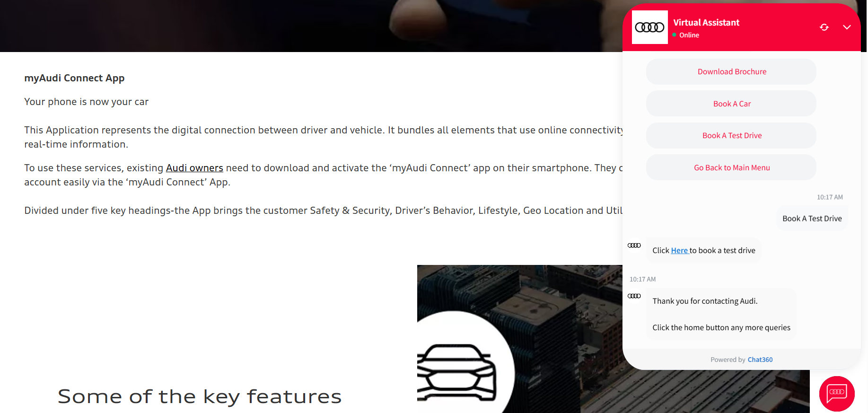Open the Chat360 powered-by link
The height and width of the screenshot is (413, 868).
click(760, 360)
